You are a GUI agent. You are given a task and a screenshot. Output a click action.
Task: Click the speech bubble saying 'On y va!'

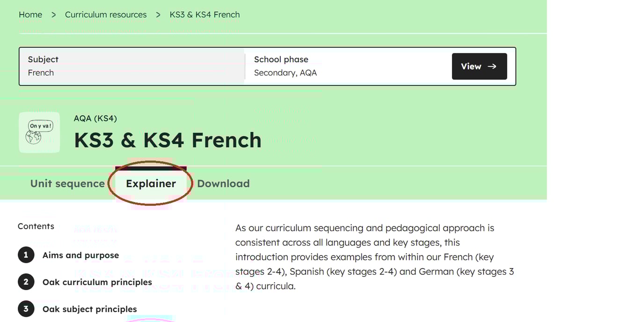point(41,125)
